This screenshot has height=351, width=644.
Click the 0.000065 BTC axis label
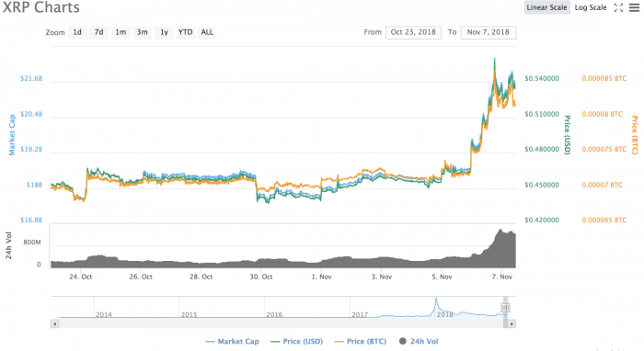coord(604,221)
